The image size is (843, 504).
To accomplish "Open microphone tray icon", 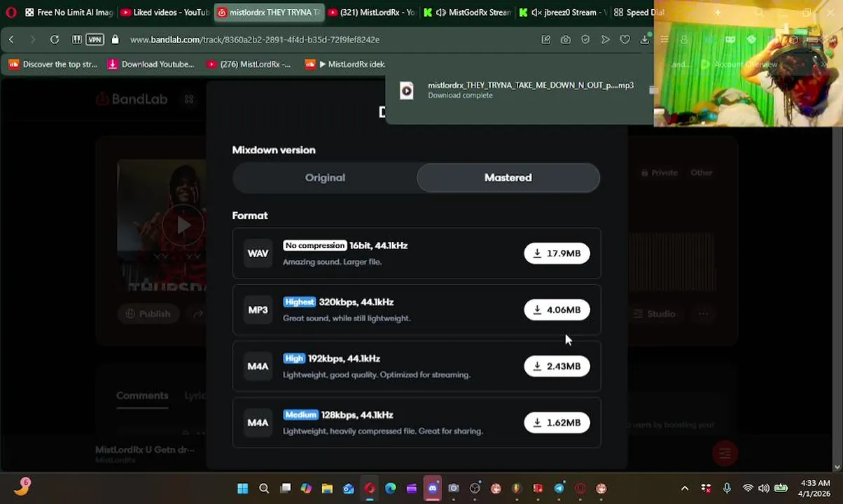I will click(x=727, y=489).
